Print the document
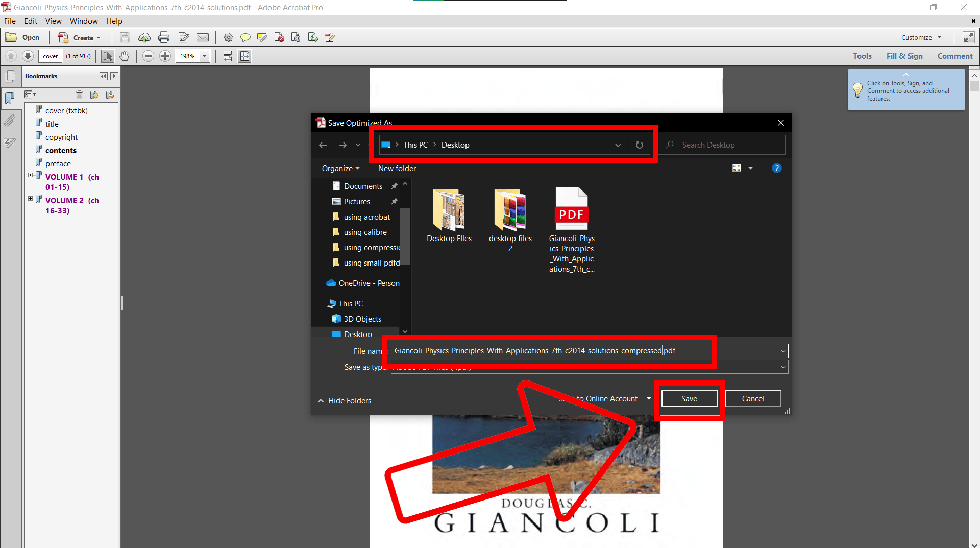This screenshot has height=548, width=980. [164, 37]
